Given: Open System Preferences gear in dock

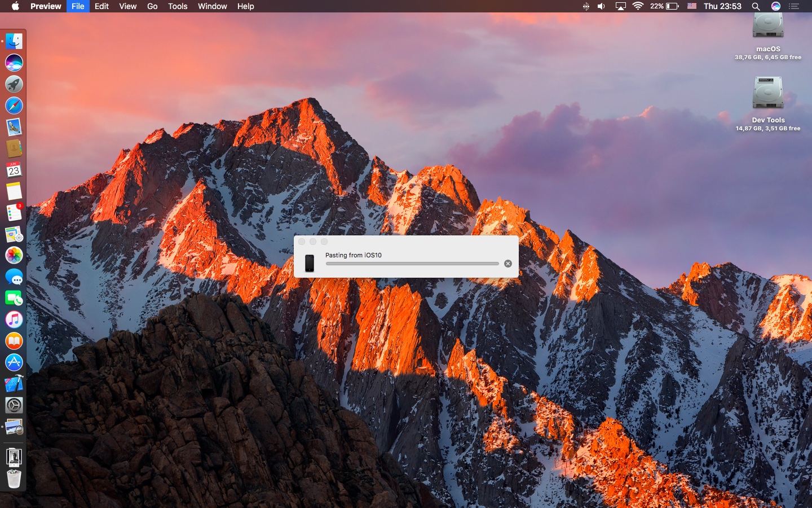Looking at the screenshot, I should [x=14, y=405].
